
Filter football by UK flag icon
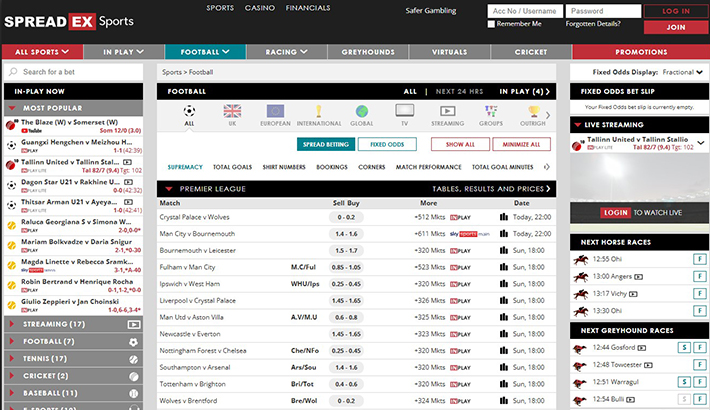point(232,111)
